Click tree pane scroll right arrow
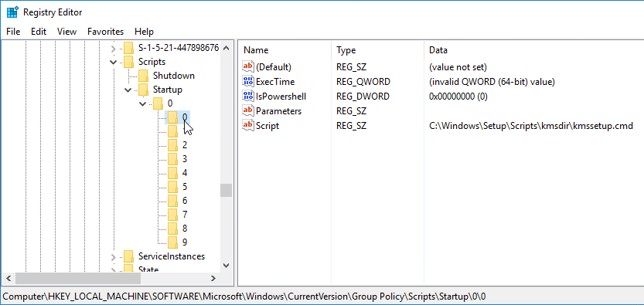 tap(213, 278)
